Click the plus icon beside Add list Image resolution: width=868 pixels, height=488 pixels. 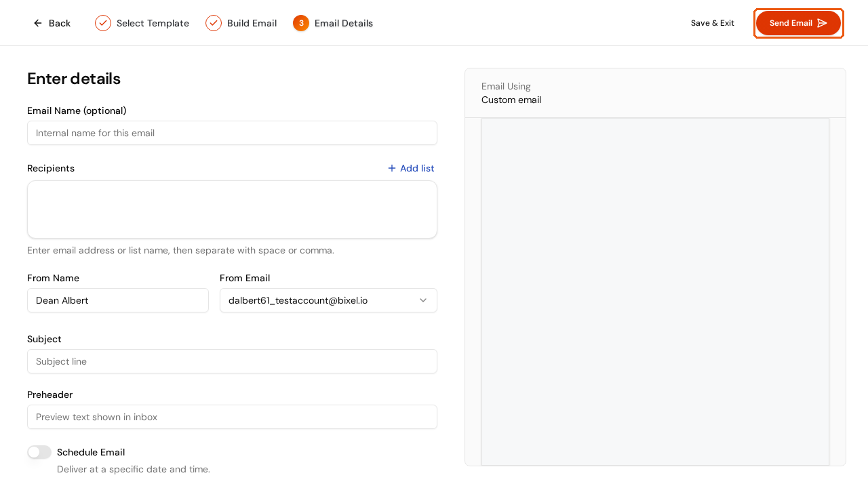392,168
